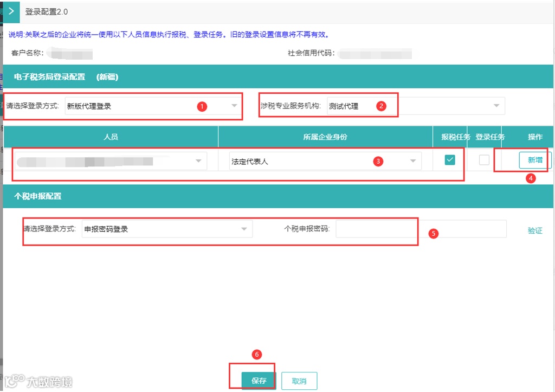Click the 人员 column header

(111, 137)
